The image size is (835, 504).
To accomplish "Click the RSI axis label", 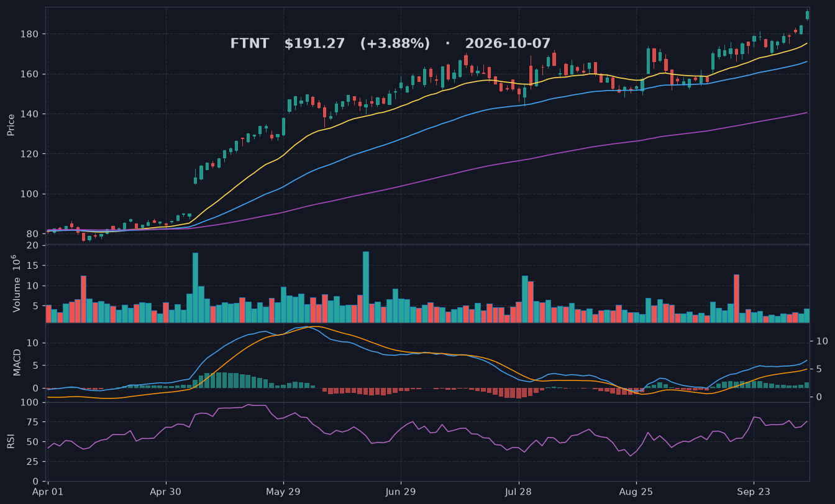I will (11, 441).
